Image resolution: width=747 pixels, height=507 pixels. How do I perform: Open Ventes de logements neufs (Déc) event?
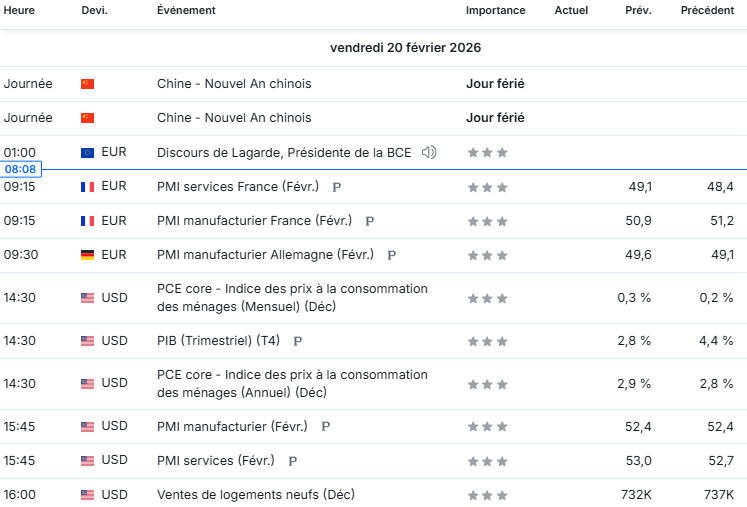pyautogui.click(x=256, y=495)
